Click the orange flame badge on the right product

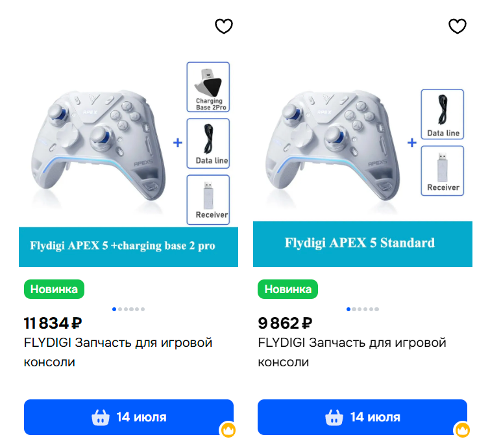[462, 430]
